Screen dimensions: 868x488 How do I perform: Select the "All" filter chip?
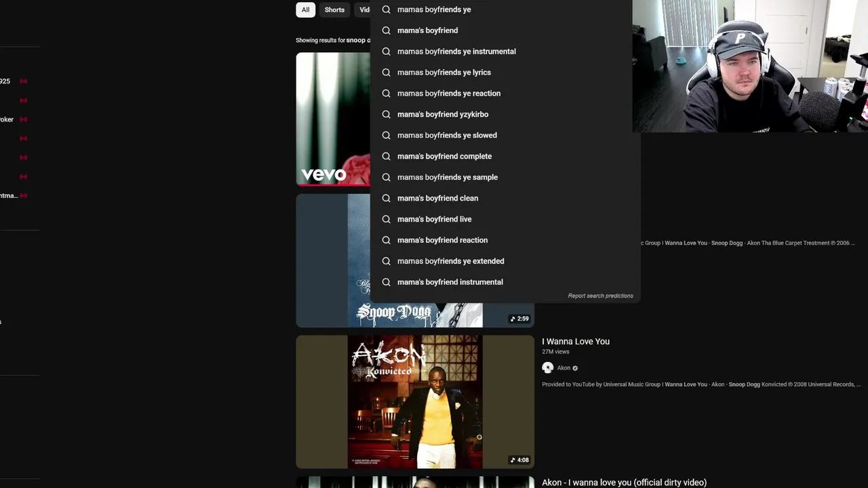click(305, 9)
